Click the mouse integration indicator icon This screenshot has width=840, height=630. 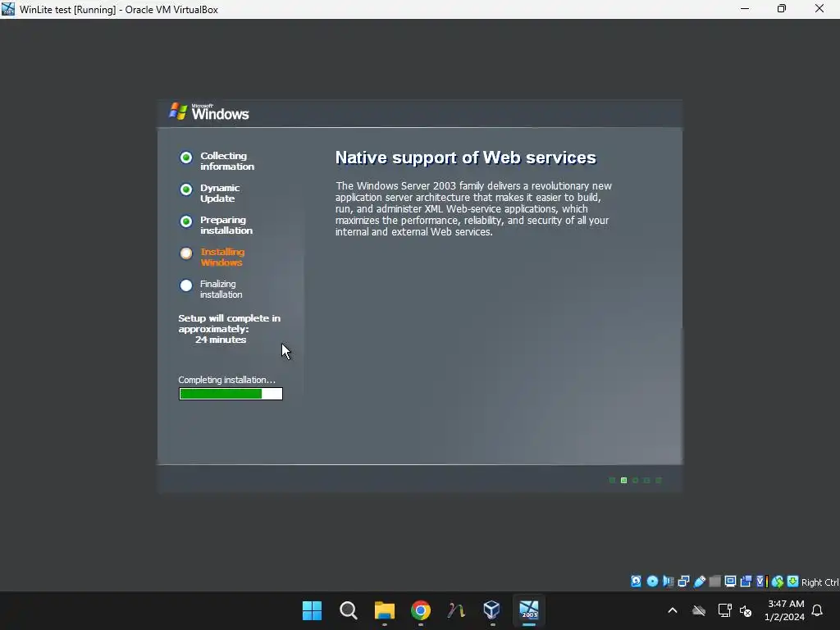pos(778,582)
